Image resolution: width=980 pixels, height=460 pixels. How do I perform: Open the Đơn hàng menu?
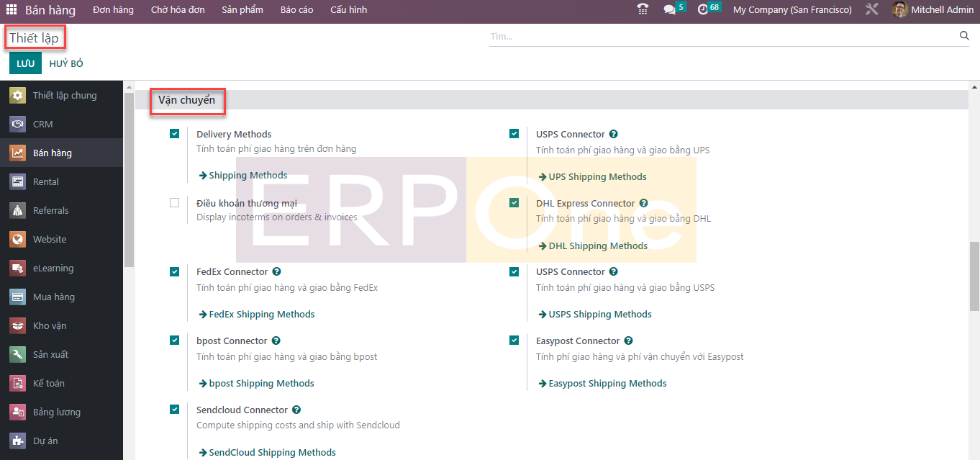point(113,10)
